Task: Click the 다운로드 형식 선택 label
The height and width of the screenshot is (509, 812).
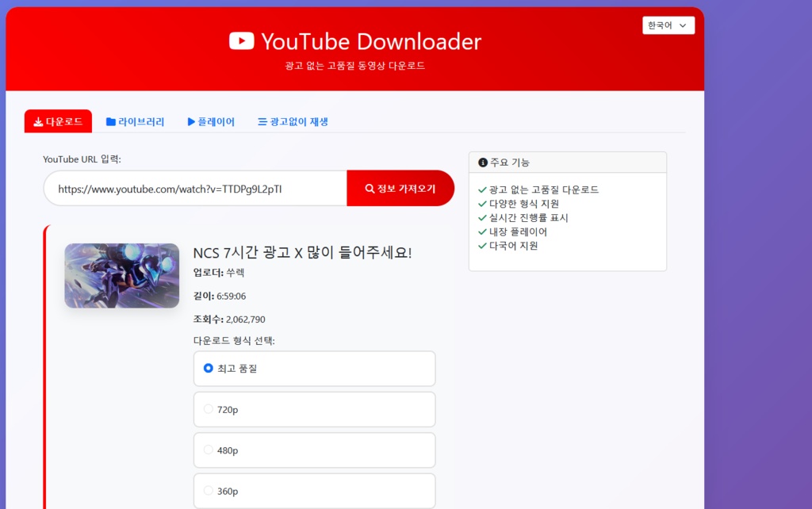Action: 234,341
